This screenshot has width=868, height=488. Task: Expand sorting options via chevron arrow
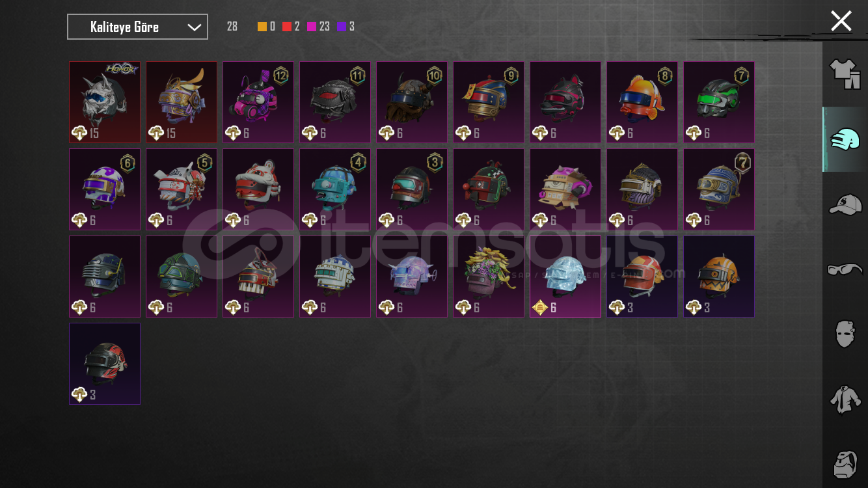tap(194, 27)
